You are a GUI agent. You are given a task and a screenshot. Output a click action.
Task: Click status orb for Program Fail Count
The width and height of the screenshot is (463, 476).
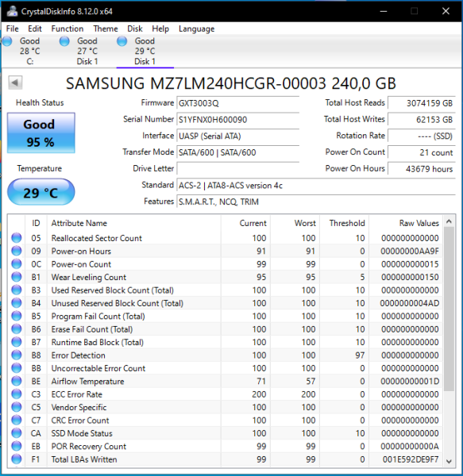[x=17, y=316]
